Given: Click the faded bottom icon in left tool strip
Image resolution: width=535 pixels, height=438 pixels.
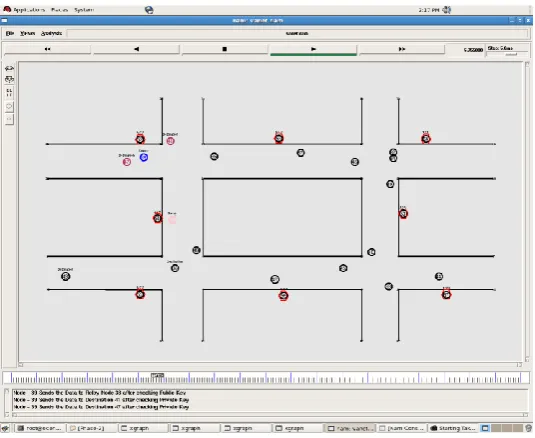Looking at the screenshot, I should (9, 119).
